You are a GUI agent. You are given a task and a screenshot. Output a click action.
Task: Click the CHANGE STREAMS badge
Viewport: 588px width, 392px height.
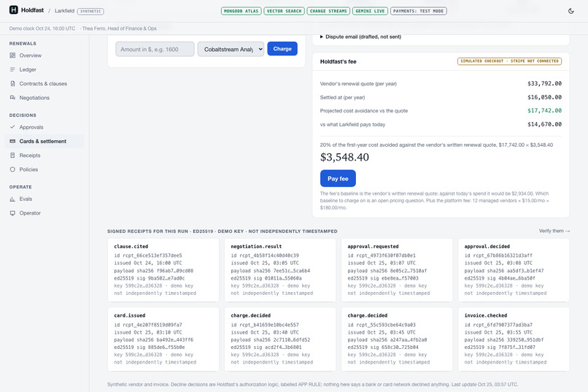point(328,11)
